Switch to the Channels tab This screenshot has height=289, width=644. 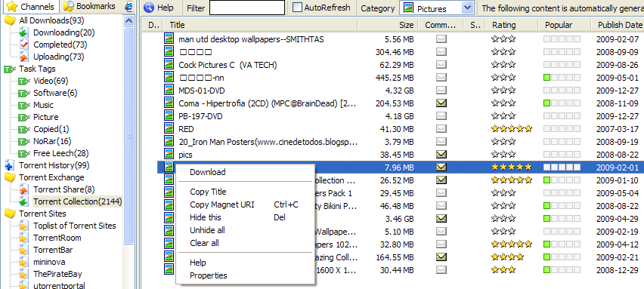30,7
